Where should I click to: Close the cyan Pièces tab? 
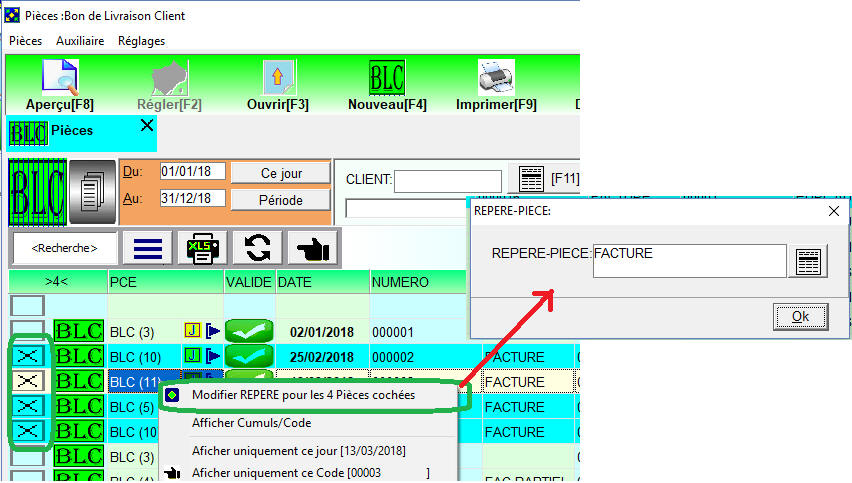[147, 125]
